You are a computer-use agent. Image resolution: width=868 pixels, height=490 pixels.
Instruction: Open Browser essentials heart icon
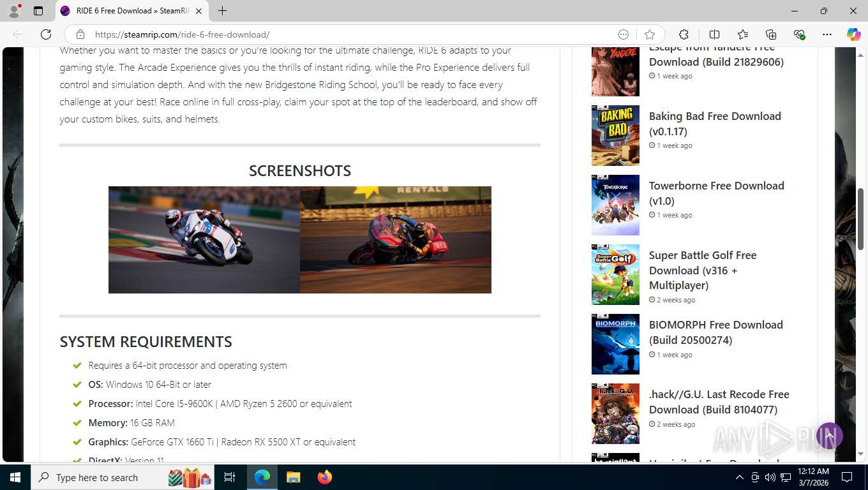799,34
